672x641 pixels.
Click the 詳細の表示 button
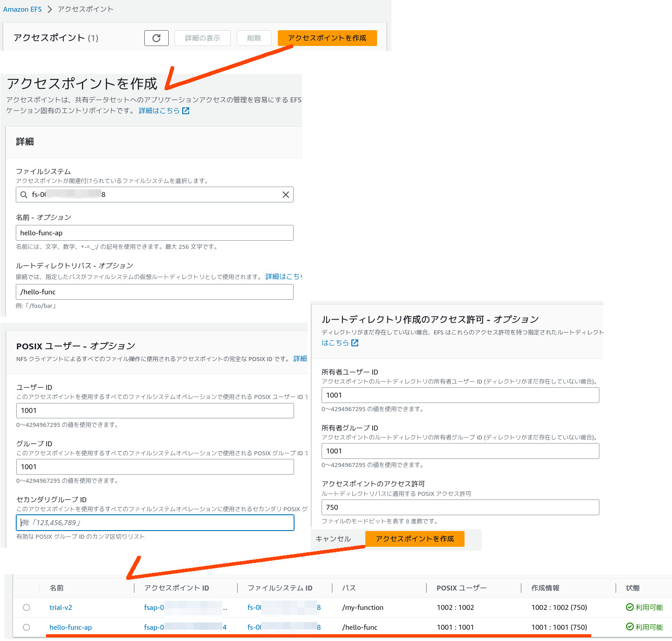203,38
